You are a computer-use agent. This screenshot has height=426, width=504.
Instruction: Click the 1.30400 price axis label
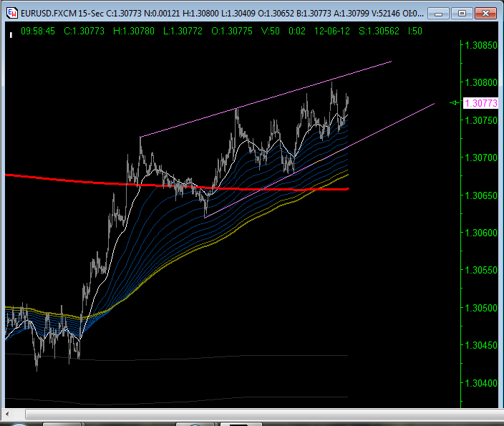(x=480, y=384)
